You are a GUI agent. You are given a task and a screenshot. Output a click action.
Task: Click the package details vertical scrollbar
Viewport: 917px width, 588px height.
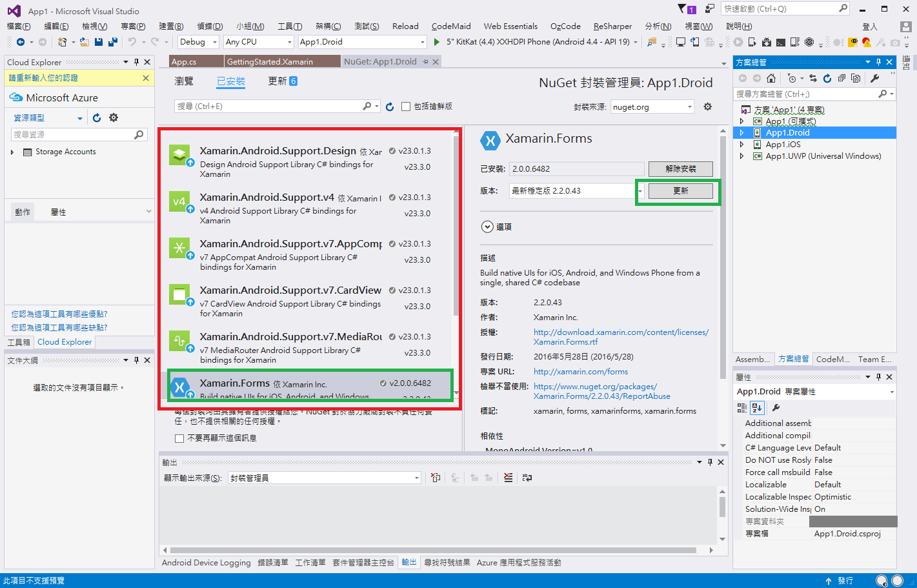tap(723, 258)
